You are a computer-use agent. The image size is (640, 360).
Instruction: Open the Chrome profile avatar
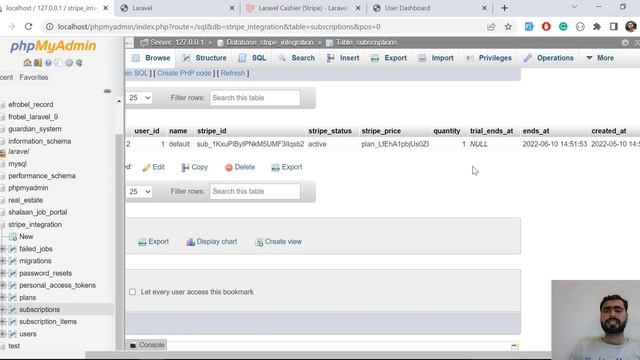pos(631,27)
